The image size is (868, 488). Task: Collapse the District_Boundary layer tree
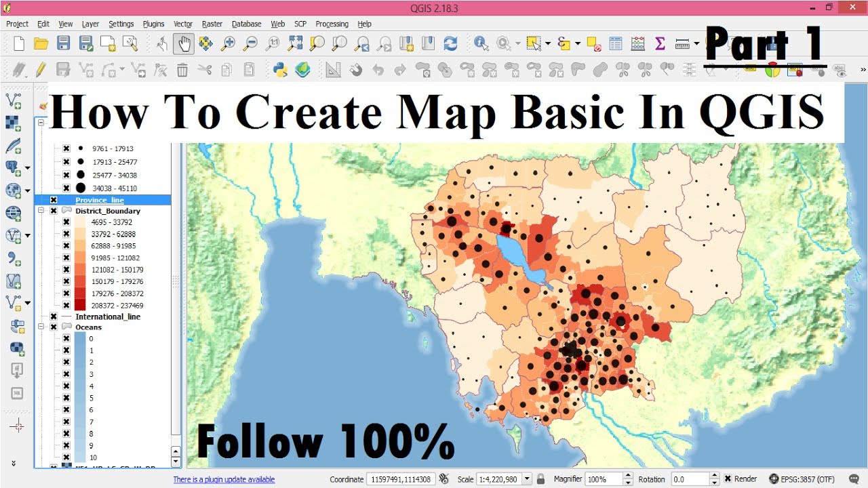click(x=41, y=211)
